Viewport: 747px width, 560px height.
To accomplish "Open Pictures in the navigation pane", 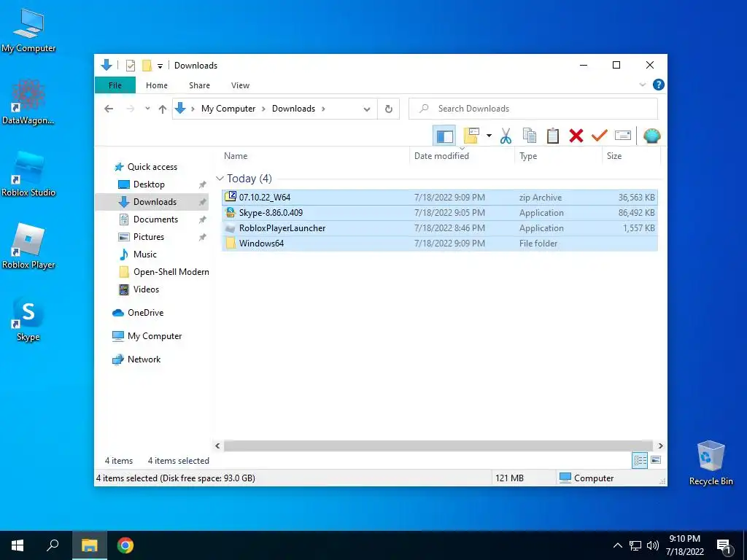I will pos(141,237).
